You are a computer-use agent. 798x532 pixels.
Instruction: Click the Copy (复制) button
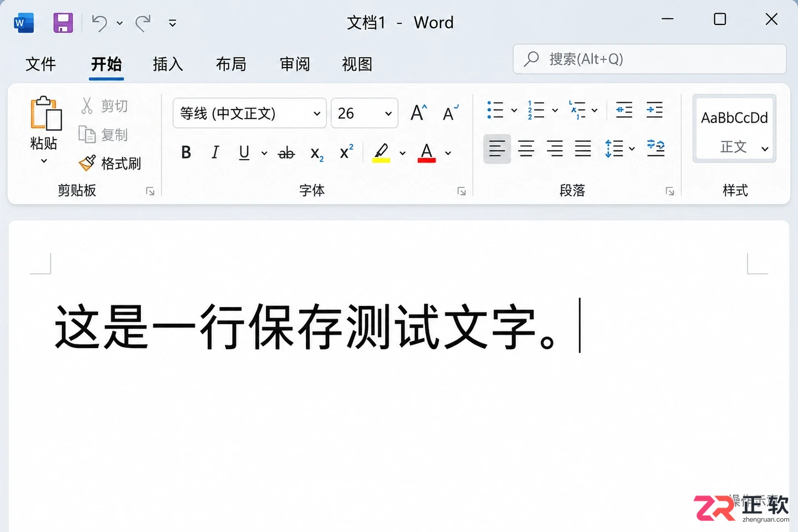(x=103, y=135)
